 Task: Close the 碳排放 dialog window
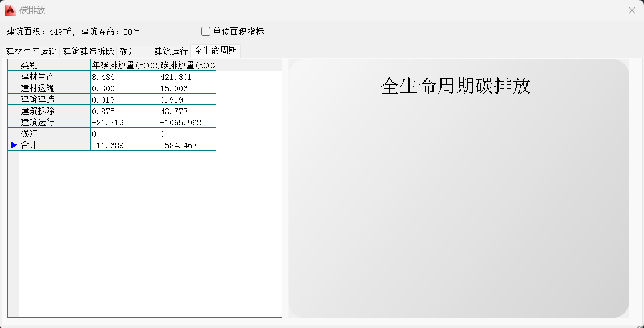click(x=631, y=10)
